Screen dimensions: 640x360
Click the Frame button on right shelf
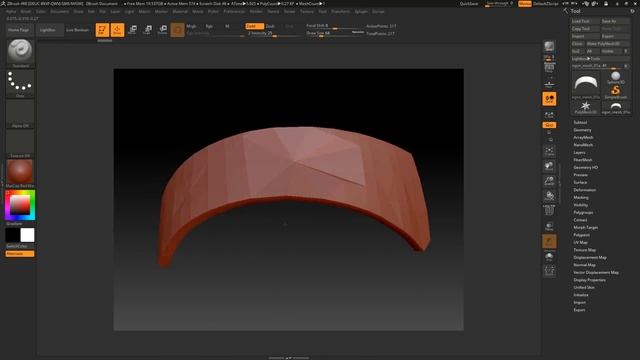pyautogui.click(x=549, y=151)
